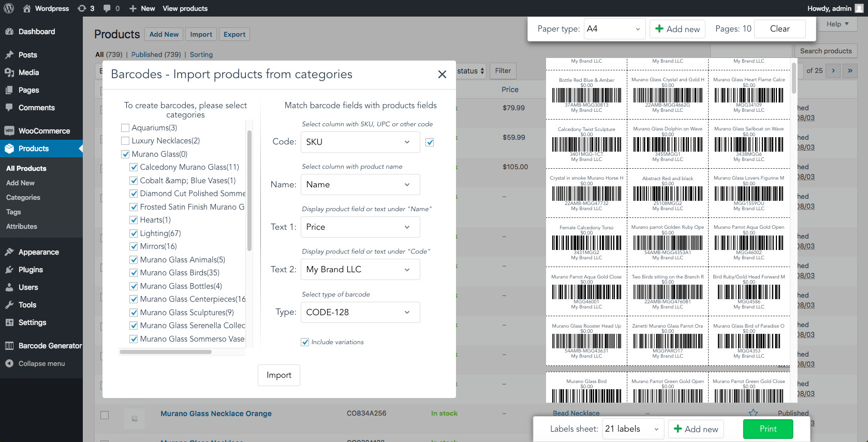This screenshot has width=868, height=442.
Task: Uncheck the Lighting(67) category
Action: (x=134, y=233)
